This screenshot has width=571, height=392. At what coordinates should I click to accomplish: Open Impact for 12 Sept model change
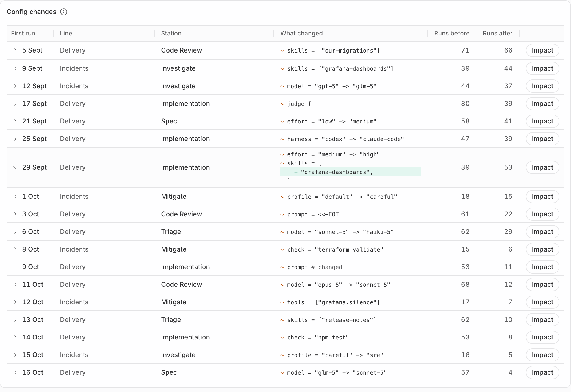pos(542,86)
